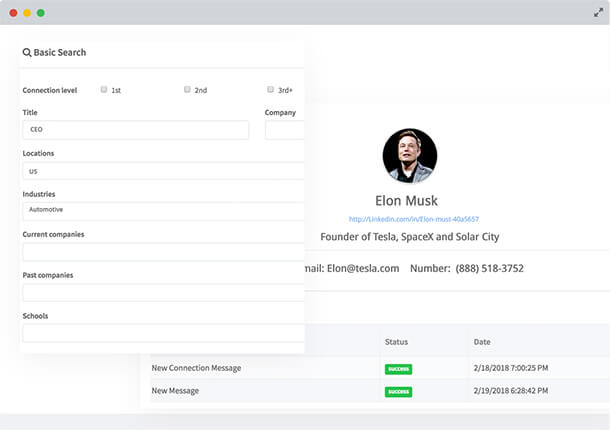Screen dimensions: 610x430
Task: Click the Basic Search heading text
Action: [60, 53]
